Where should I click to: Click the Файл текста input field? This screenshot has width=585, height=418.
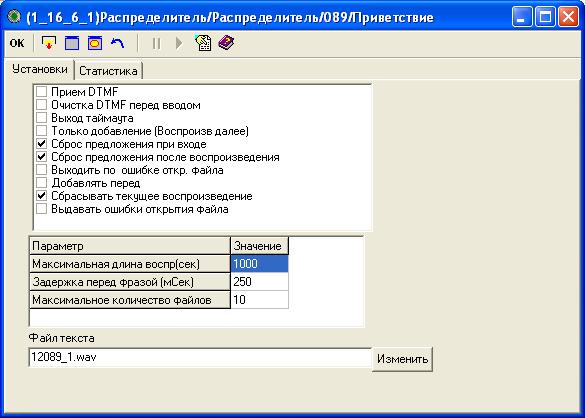[200, 358]
